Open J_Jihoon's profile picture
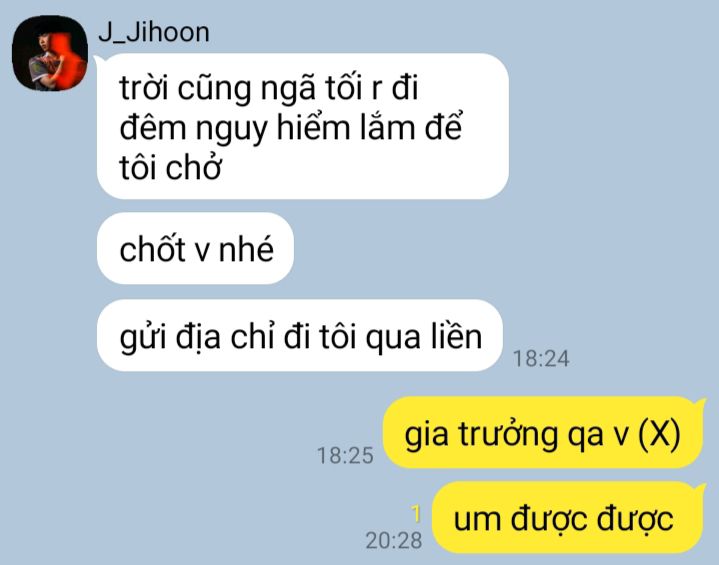 point(50,53)
